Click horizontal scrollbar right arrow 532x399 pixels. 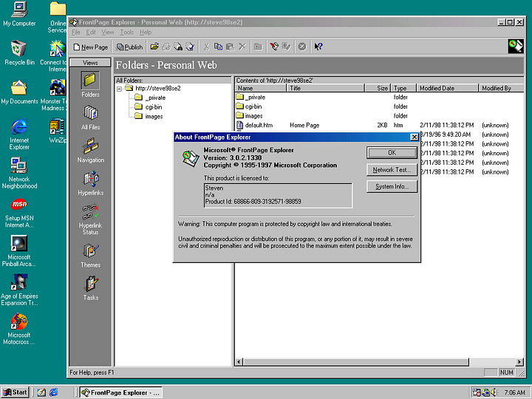point(519,362)
